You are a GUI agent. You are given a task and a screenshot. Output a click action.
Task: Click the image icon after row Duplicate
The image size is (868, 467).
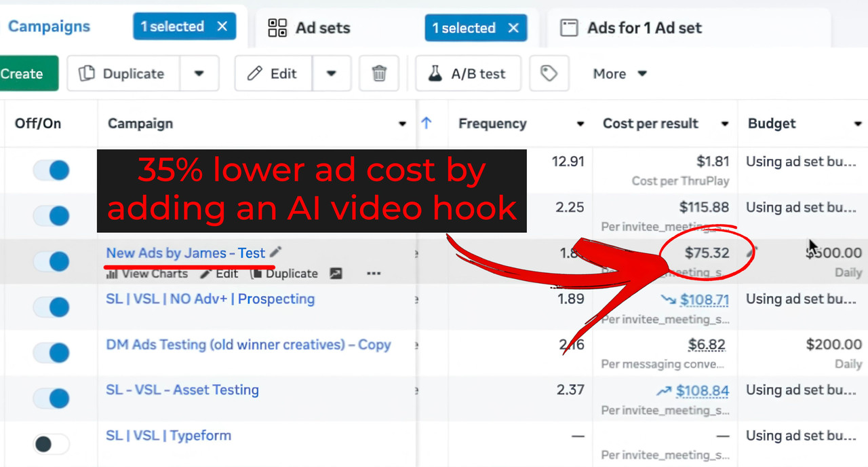(x=336, y=274)
